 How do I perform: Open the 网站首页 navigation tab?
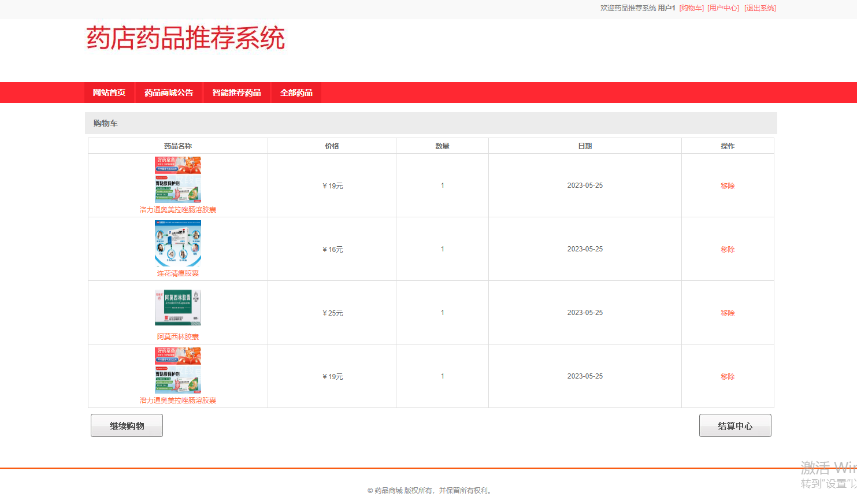[x=109, y=92]
